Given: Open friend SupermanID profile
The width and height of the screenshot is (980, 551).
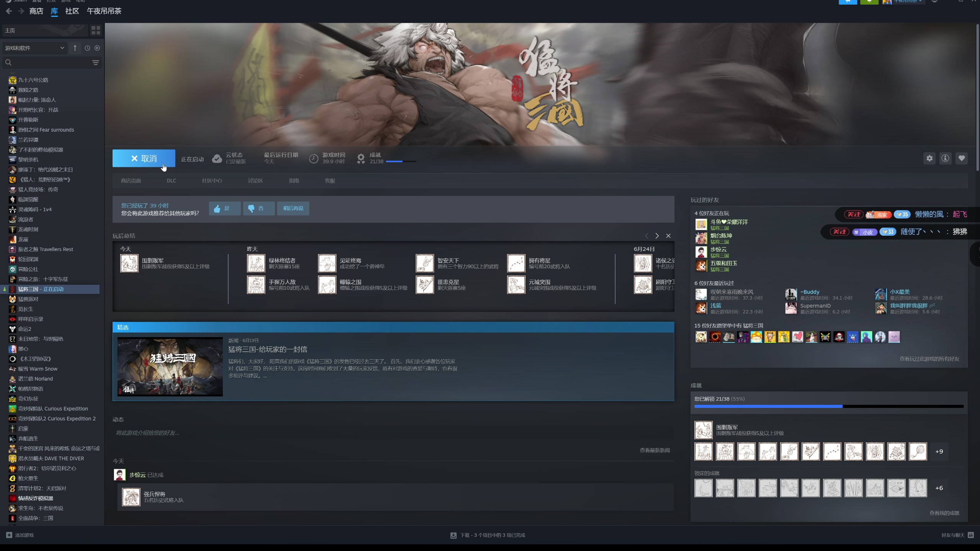Looking at the screenshot, I should coord(815,306).
